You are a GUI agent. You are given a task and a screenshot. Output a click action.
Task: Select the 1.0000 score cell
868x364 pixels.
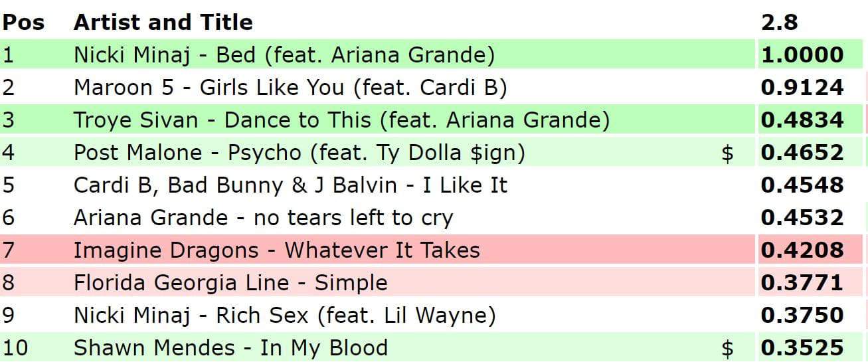[802, 54]
